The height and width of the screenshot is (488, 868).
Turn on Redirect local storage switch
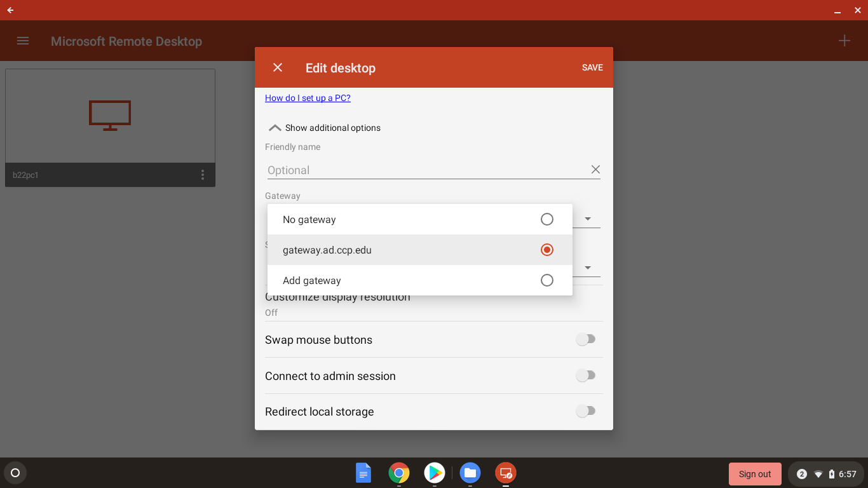(585, 411)
